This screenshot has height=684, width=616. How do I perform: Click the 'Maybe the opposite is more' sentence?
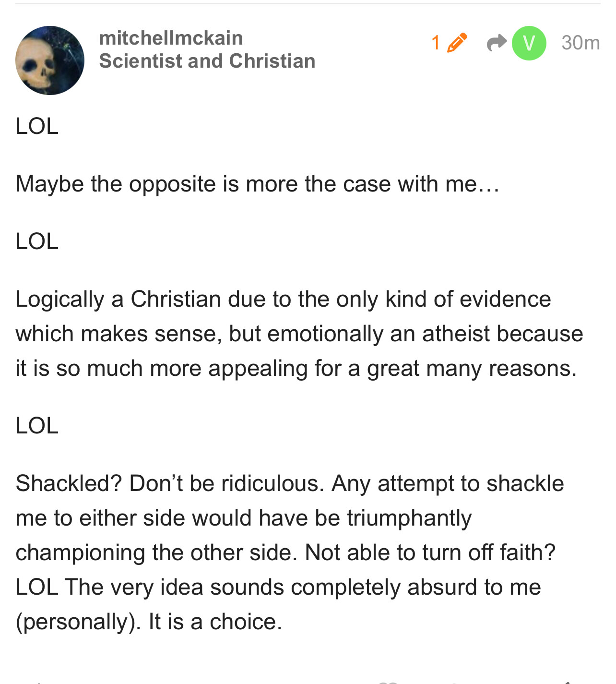(257, 184)
